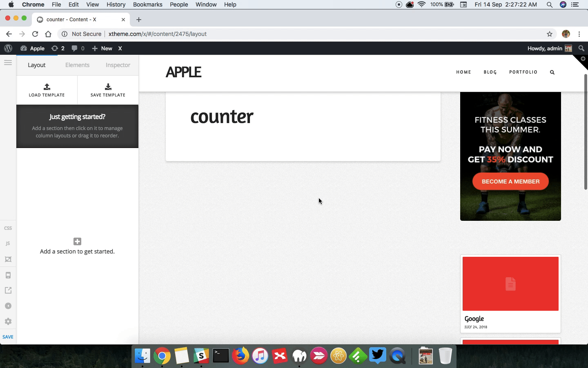Toggle the dark corner plus in preview
588x368 pixels.
[583, 59]
